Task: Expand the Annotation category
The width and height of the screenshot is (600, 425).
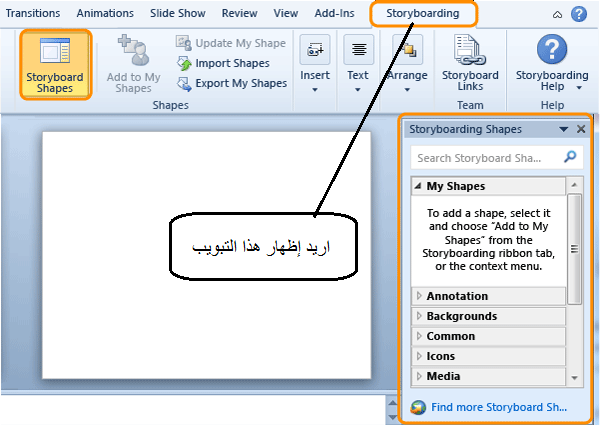Action: pos(488,296)
